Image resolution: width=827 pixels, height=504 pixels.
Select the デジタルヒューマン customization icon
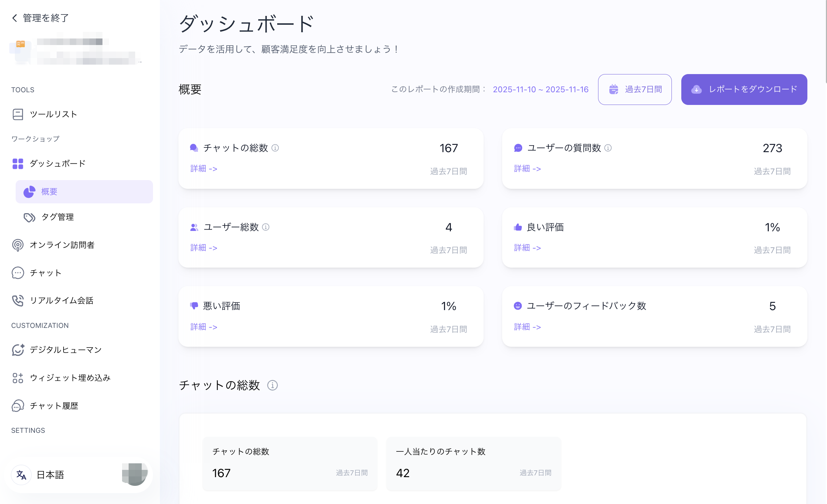pos(17,350)
